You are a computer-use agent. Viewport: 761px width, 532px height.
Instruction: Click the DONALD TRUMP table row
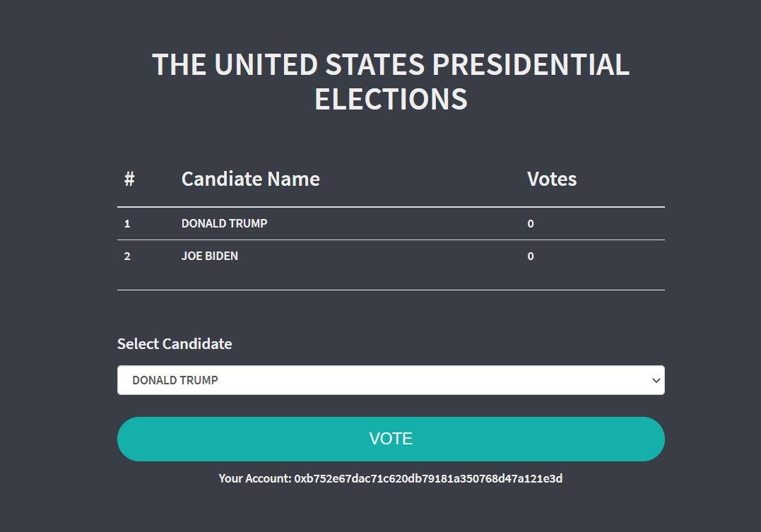[224, 223]
